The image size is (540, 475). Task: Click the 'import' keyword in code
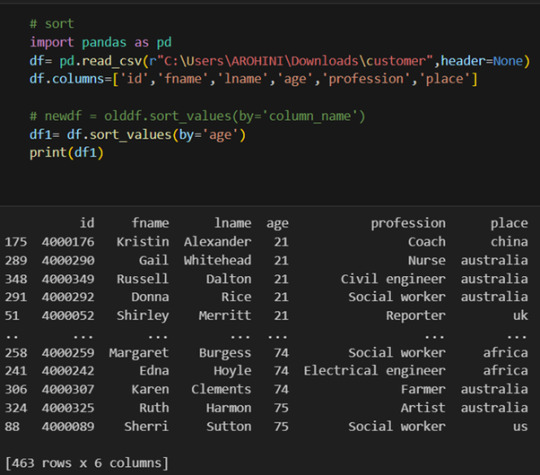[x=52, y=42]
